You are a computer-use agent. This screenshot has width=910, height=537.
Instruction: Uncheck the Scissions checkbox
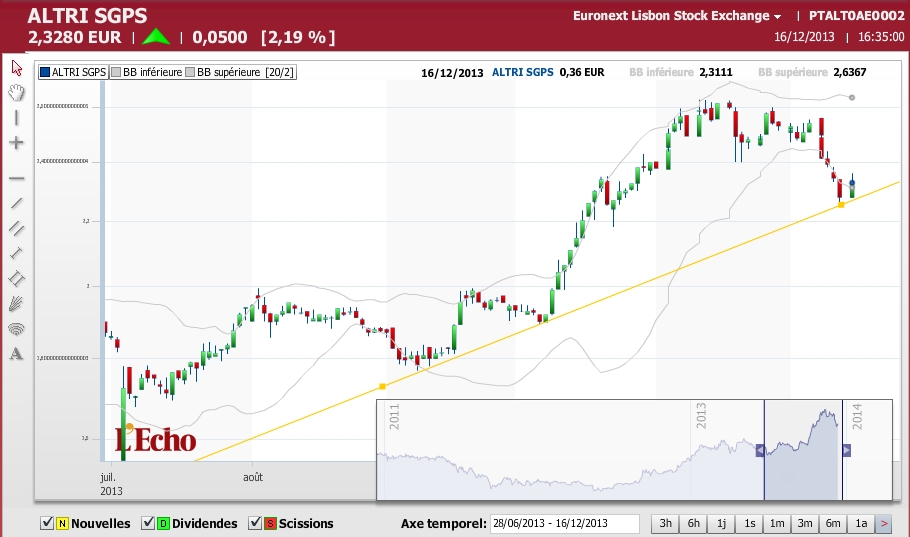255,523
